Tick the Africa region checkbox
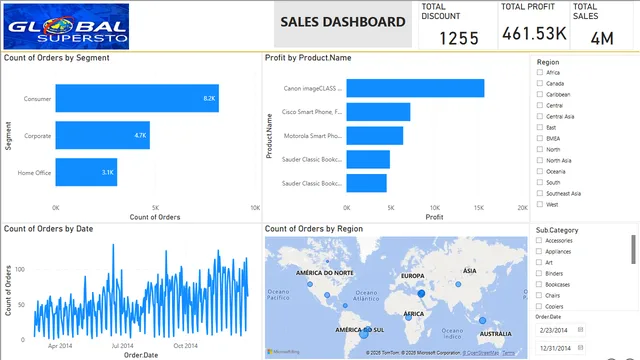 540,72
